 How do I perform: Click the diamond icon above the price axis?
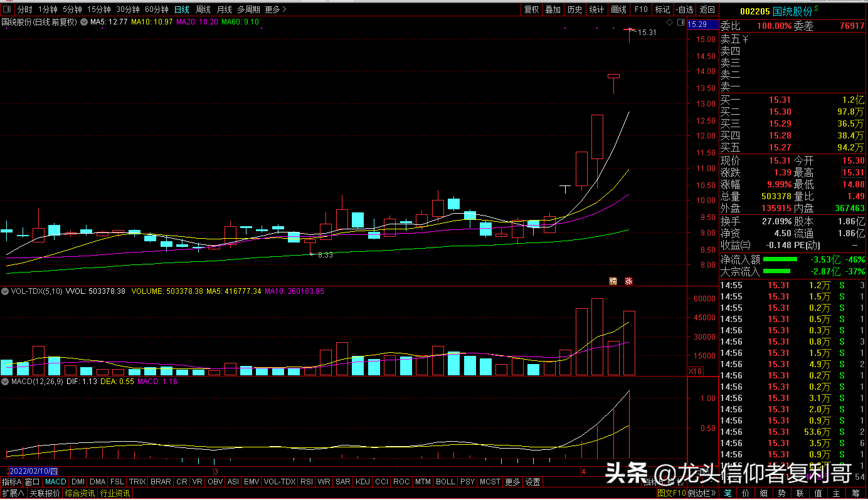click(669, 23)
